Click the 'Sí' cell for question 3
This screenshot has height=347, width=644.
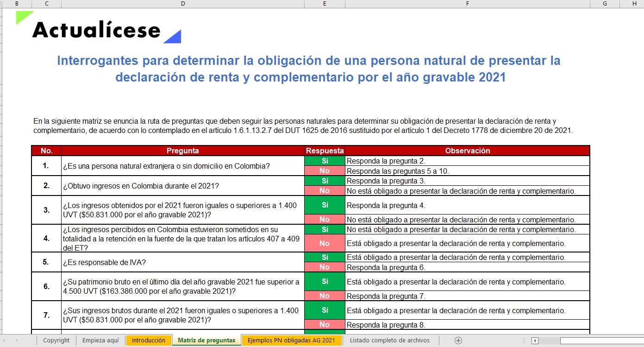[x=325, y=205]
